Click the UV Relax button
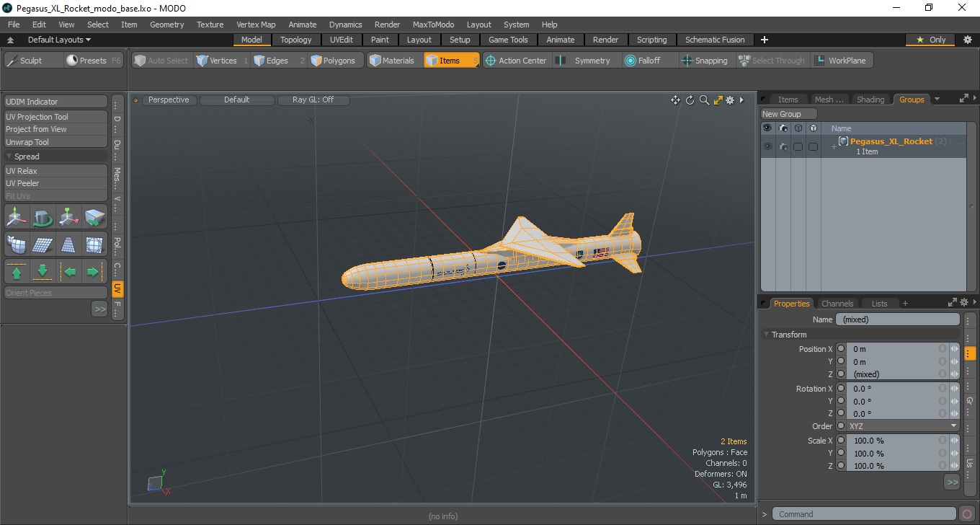 tap(56, 171)
